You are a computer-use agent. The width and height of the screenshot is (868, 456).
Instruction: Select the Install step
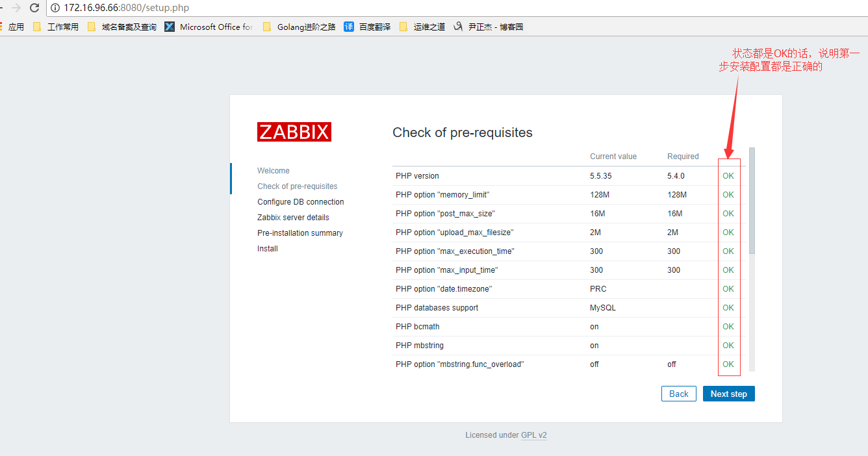[x=268, y=249]
